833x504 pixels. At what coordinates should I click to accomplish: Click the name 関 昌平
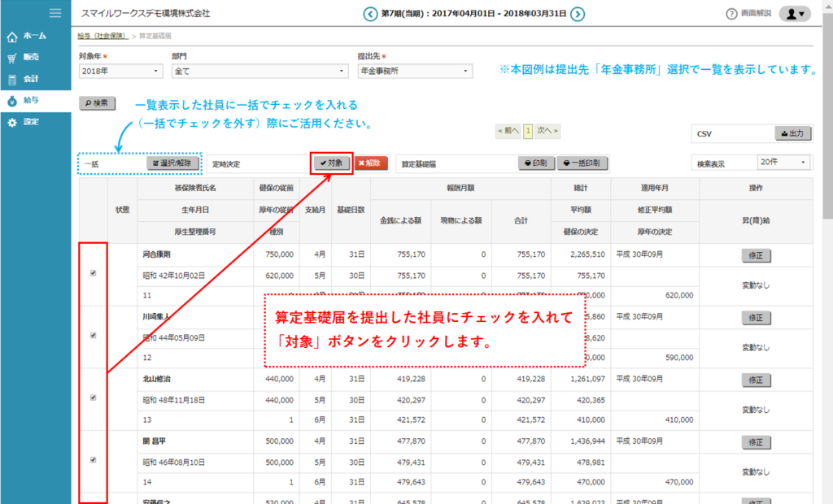coord(155,441)
